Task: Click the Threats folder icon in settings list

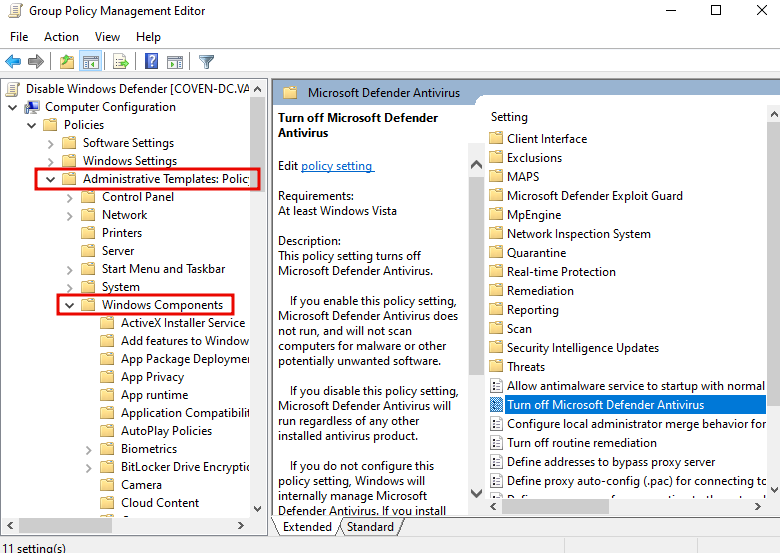Action: pos(496,366)
